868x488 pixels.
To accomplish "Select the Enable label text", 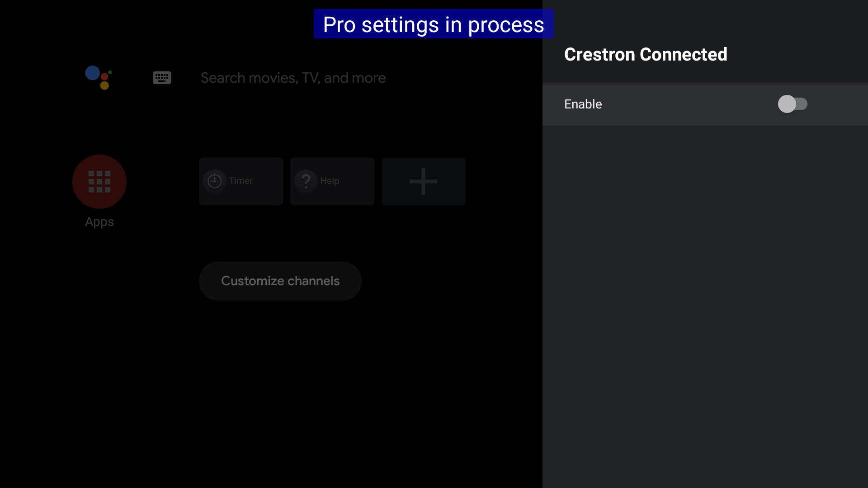I will 583,104.
